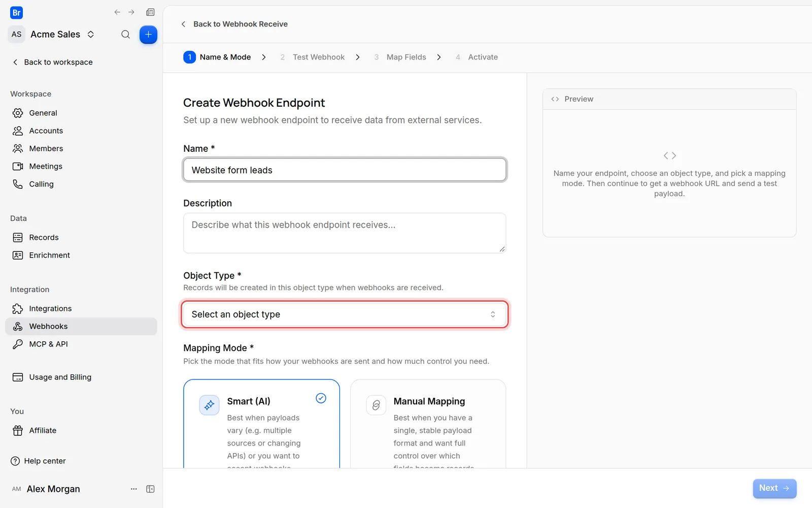Go to step 3 Map Fields

pyautogui.click(x=400, y=57)
